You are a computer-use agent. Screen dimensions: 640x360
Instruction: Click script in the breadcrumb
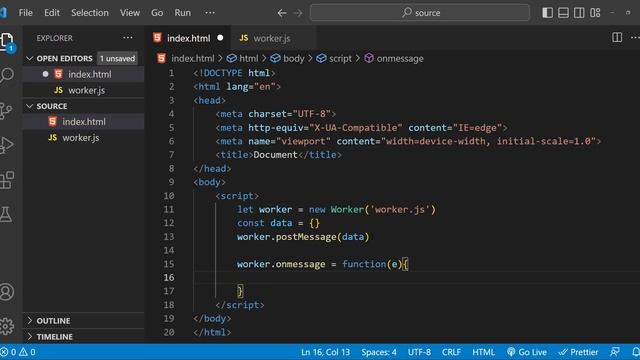(340, 58)
